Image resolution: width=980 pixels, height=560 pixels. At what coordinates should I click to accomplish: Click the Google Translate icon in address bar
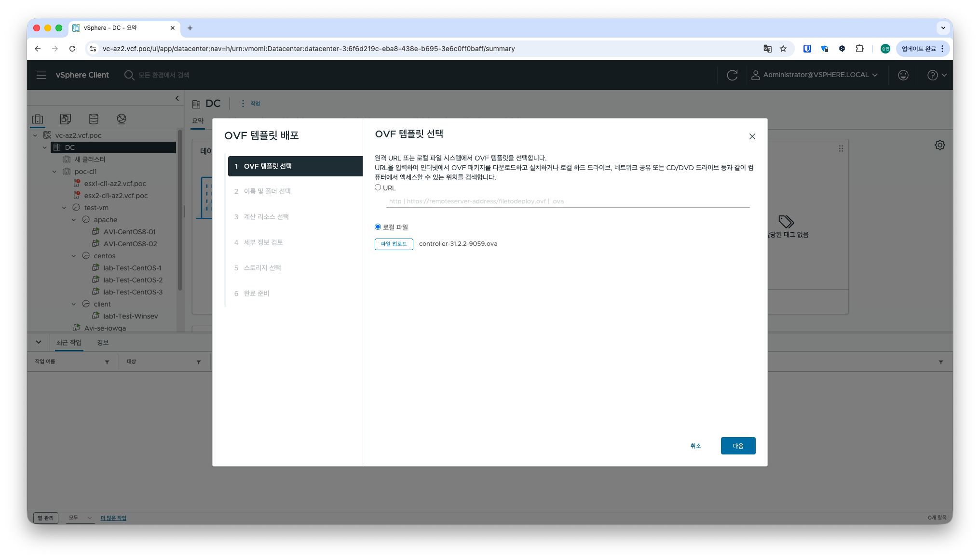pyautogui.click(x=768, y=49)
